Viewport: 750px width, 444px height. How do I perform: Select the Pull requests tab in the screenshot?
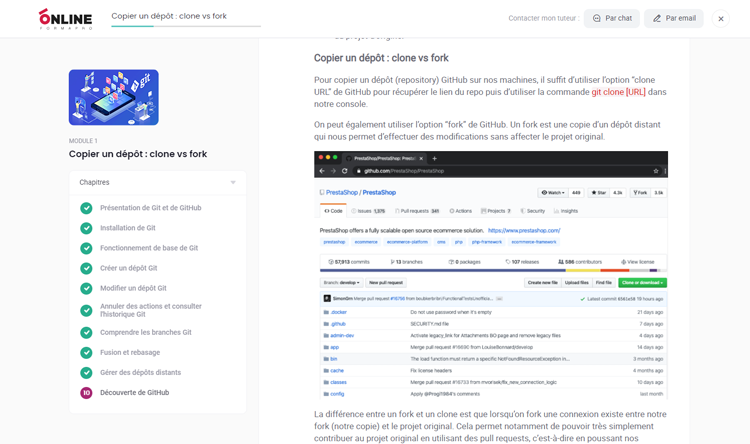point(417,211)
